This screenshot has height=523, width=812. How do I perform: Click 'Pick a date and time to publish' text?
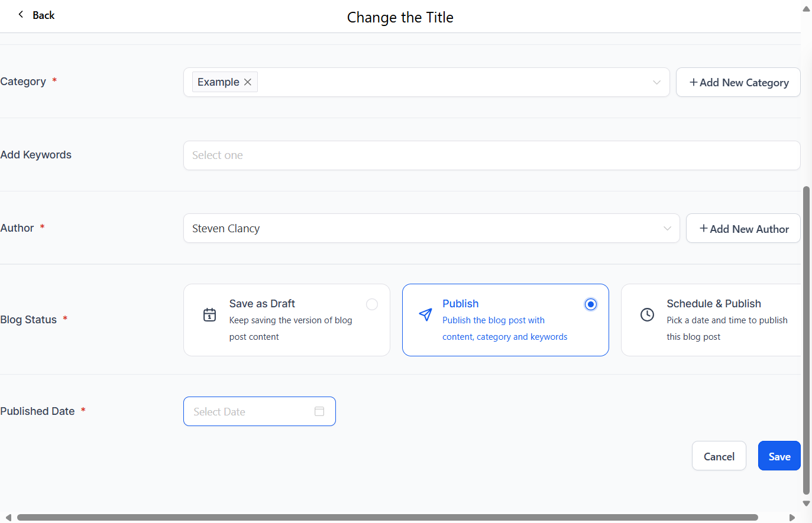click(x=727, y=320)
